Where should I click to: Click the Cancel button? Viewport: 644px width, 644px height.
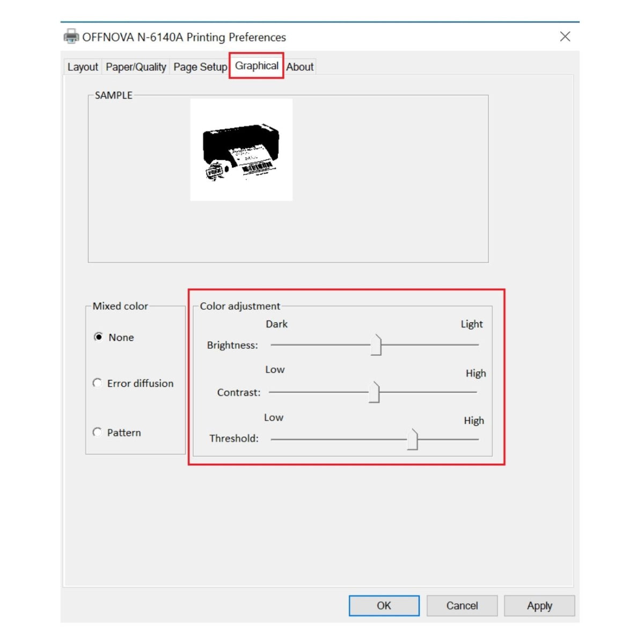[x=462, y=606]
